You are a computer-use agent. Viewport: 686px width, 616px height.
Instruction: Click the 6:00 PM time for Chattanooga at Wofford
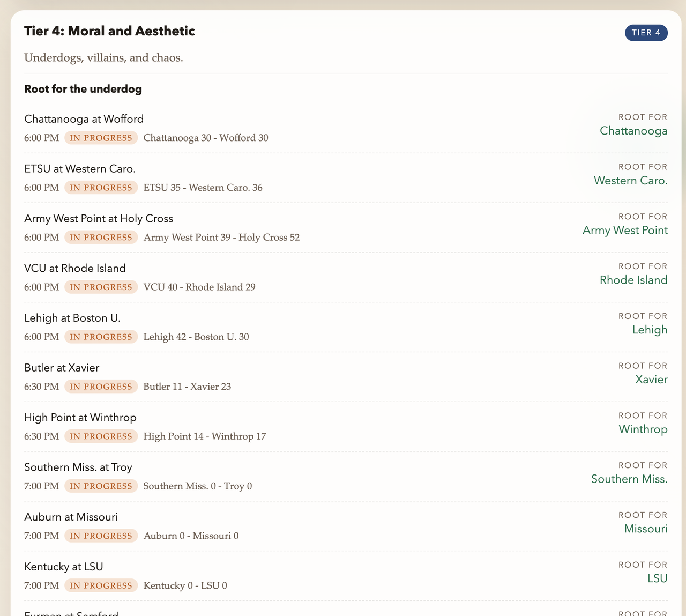click(41, 138)
